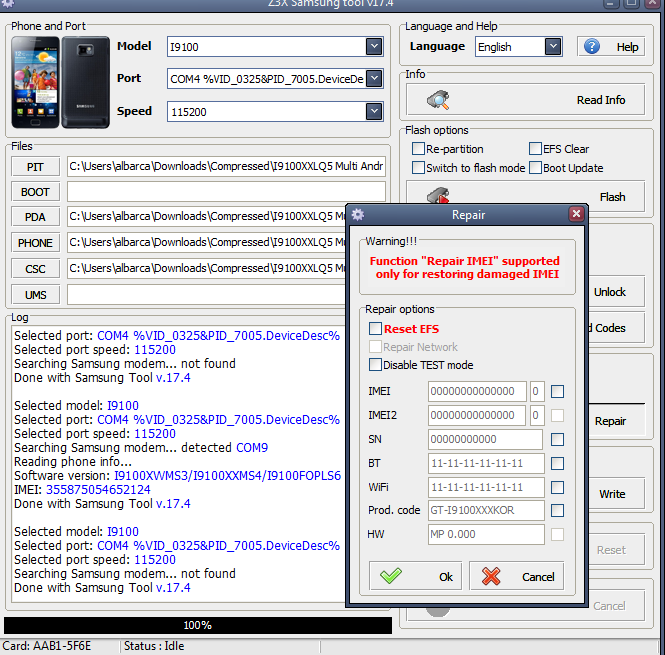Screen dimensions: 665x655
Task: Open the Model dropdown arrow
Action: (374, 46)
